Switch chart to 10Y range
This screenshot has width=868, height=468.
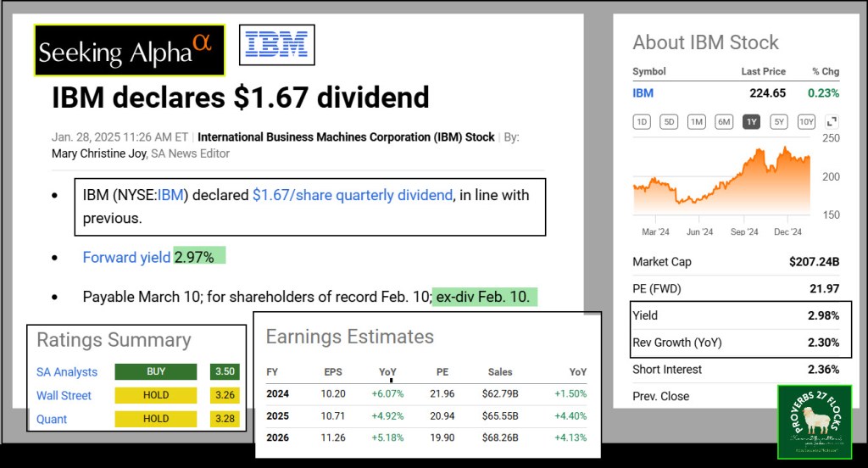tap(806, 122)
